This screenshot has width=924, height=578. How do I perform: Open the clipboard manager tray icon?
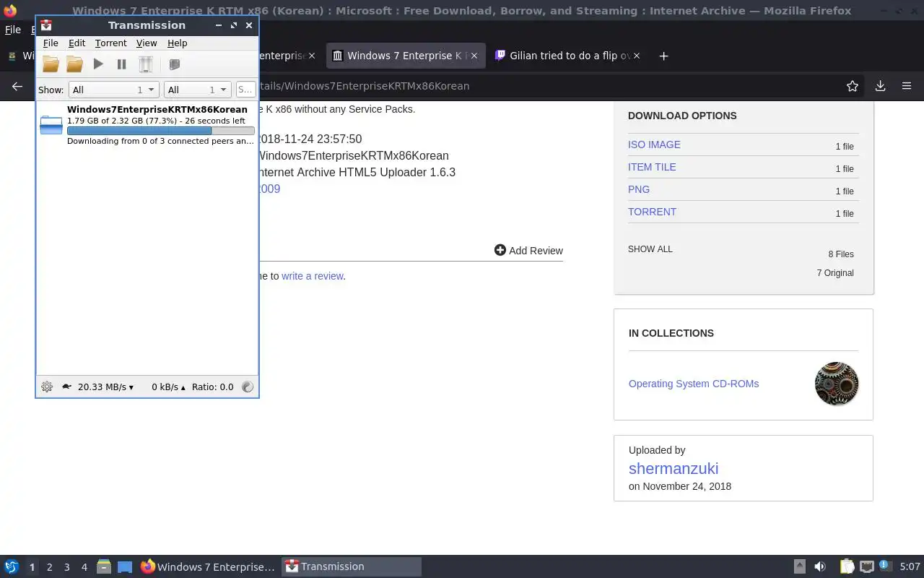(x=847, y=567)
